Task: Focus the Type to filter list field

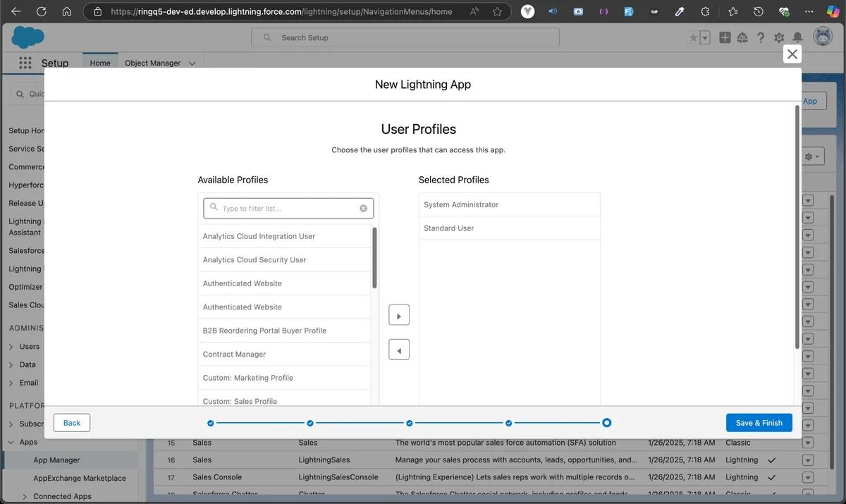Action: pyautogui.click(x=288, y=209)
